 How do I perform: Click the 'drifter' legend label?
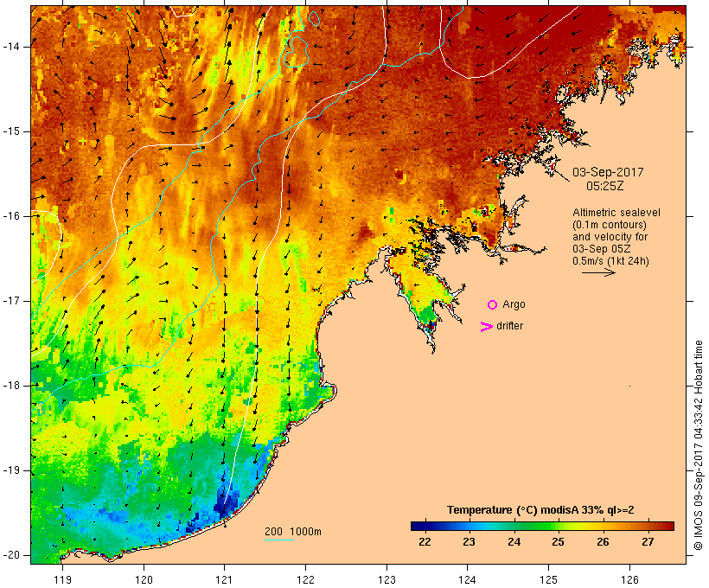click(509, 326)
